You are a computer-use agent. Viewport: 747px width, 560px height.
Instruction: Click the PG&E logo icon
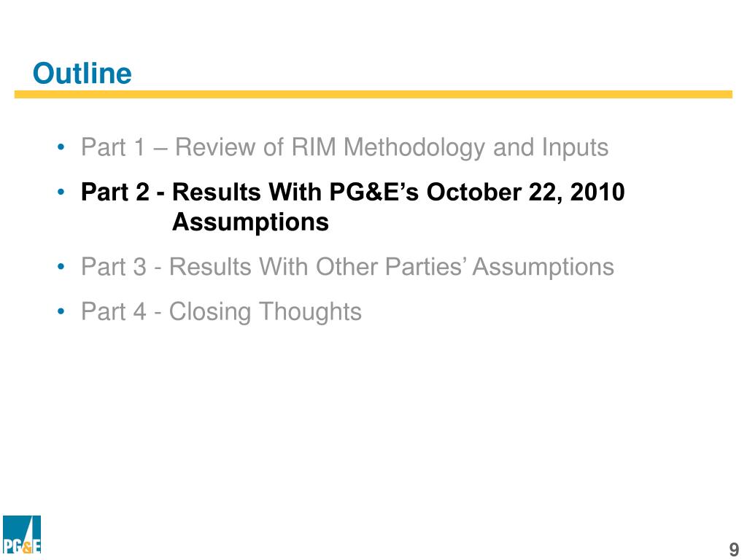tap(22, 534)
